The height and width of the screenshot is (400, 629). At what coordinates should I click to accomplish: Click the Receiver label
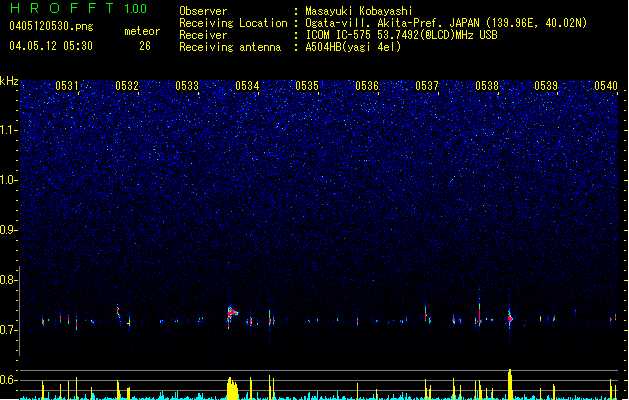[203, 35]
